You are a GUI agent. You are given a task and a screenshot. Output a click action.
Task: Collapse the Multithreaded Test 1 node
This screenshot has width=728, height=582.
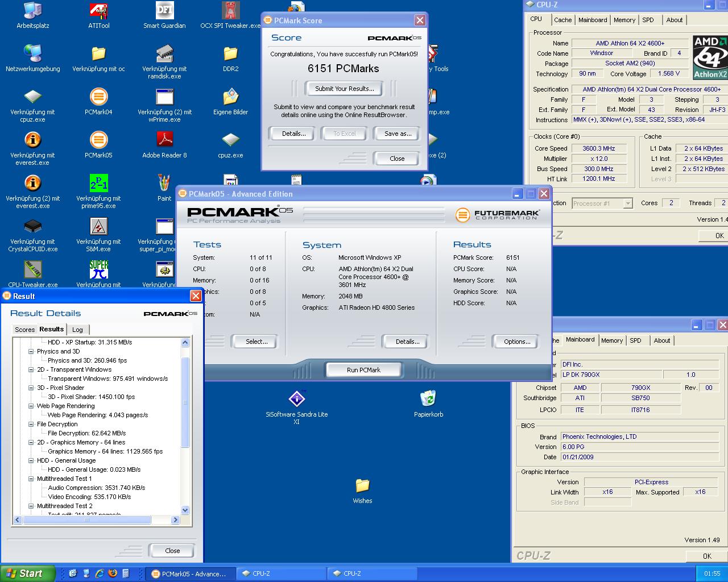(31, 479)
